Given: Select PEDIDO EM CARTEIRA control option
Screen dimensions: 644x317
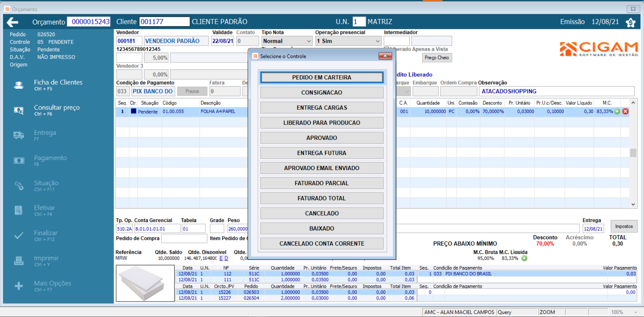Looking at the screenshot, I should [x=322, y=77].
